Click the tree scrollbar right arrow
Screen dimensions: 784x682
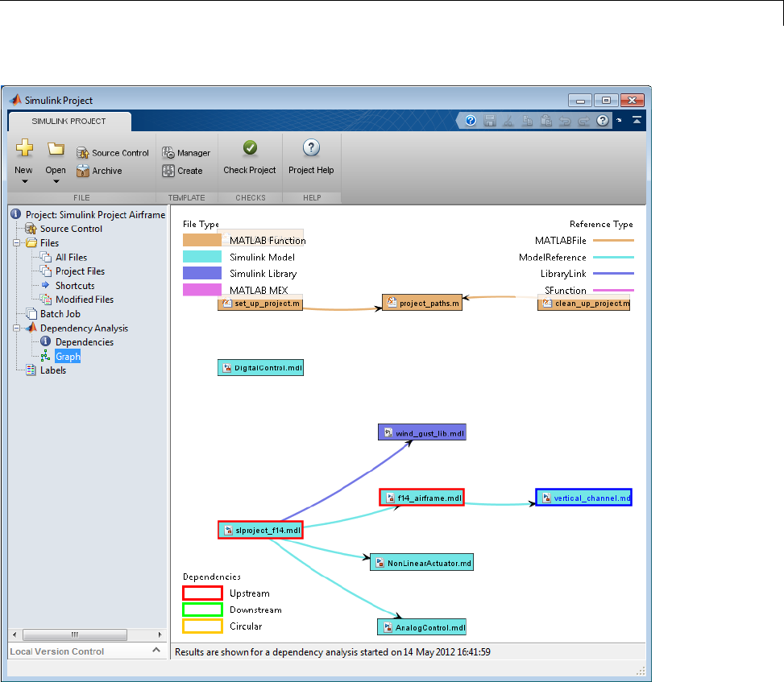(160, 634)
